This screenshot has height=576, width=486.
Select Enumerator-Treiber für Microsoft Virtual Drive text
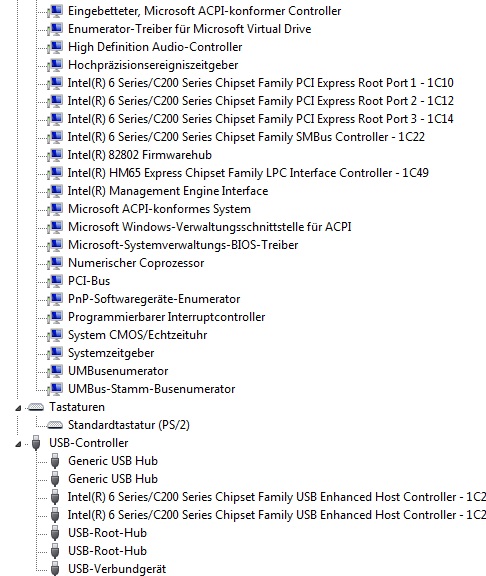point(190,29)
